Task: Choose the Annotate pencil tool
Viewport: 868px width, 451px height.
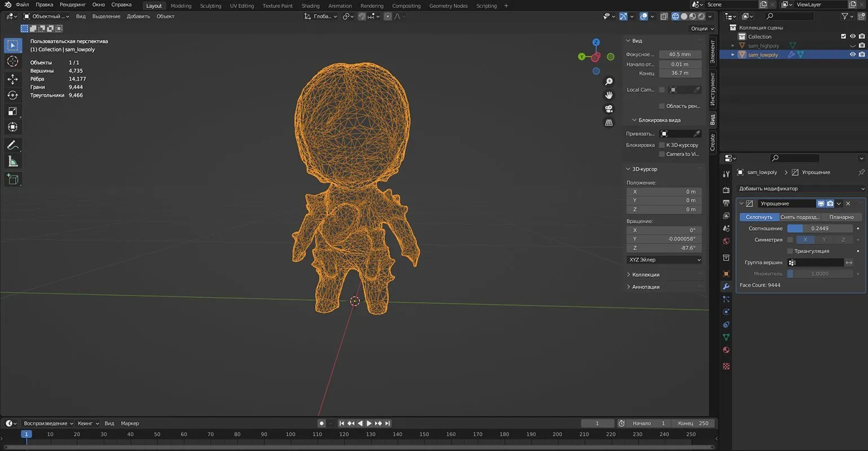Action: [x=12, y=145]
